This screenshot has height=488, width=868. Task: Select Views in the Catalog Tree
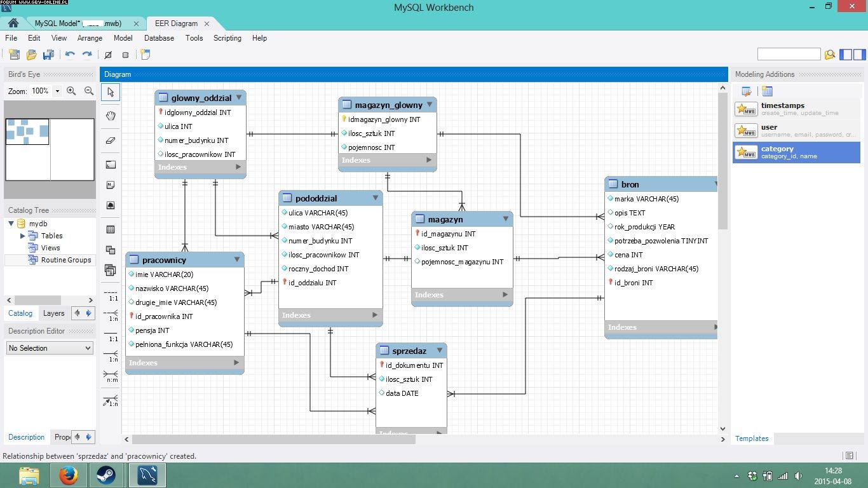tap(50, 248)
